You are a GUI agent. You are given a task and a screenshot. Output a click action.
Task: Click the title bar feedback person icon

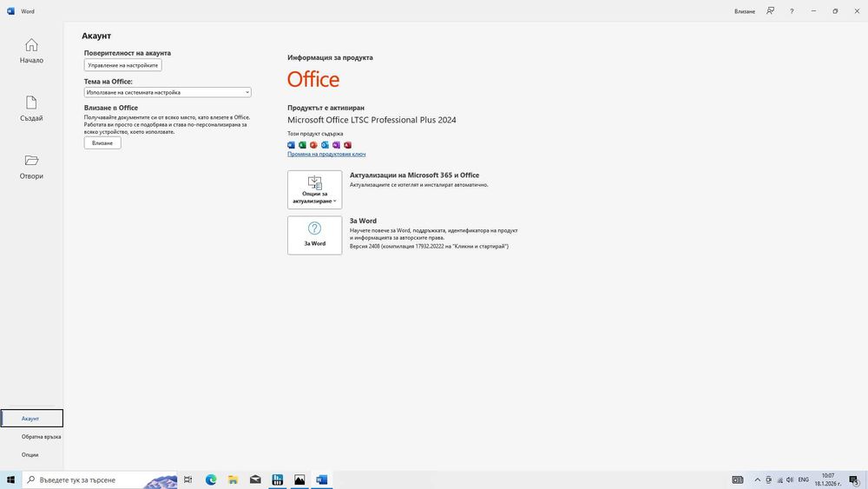(x=770, y=11)
